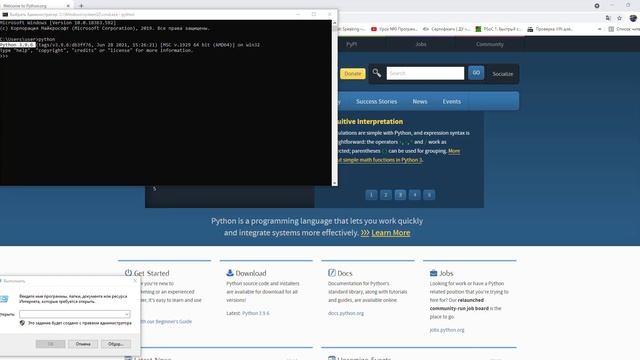Click the Get Started power icon
This screenshot has height=360, width=640.
[x=128, y=273]
